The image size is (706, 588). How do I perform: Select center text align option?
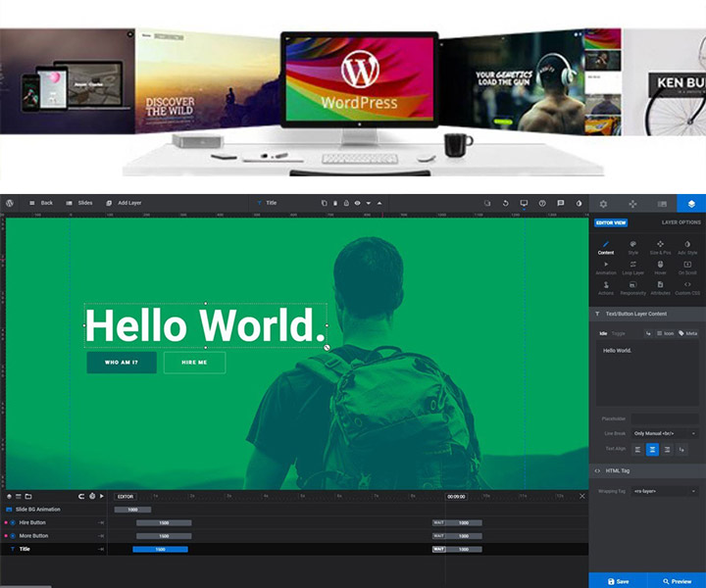coord(652,450)
